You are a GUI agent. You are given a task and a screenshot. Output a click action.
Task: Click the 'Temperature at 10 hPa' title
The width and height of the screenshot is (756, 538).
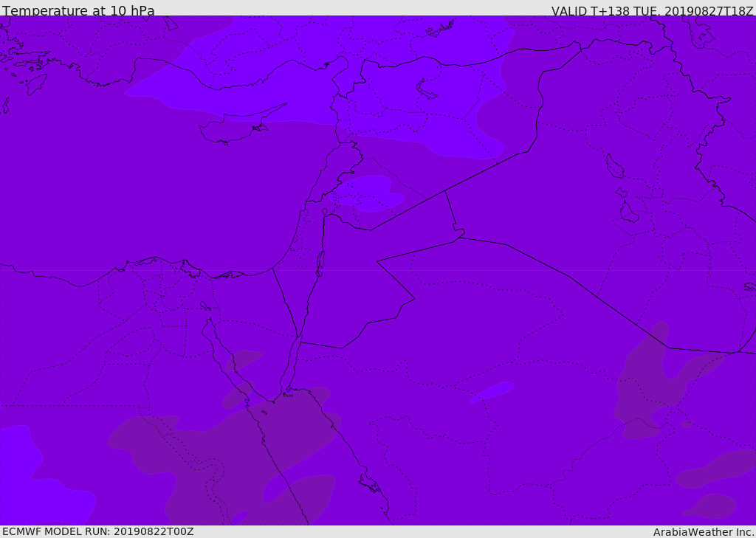click(78, 10)
